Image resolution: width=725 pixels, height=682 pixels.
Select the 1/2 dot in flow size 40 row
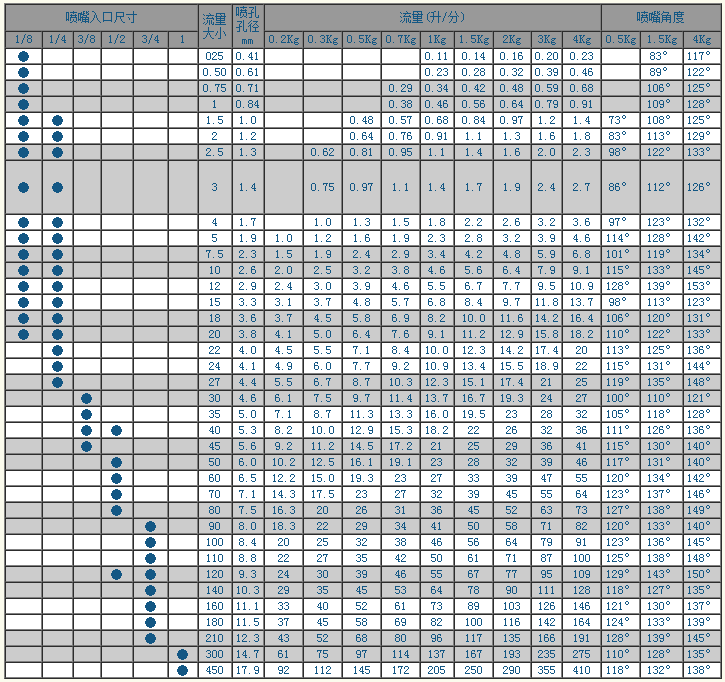(x=116, y=430)
